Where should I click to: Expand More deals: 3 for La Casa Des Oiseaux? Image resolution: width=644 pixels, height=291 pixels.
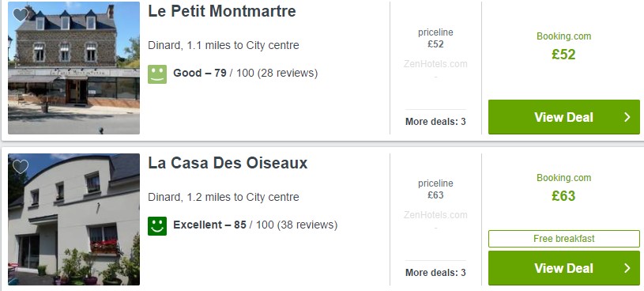tap(435, 273)
